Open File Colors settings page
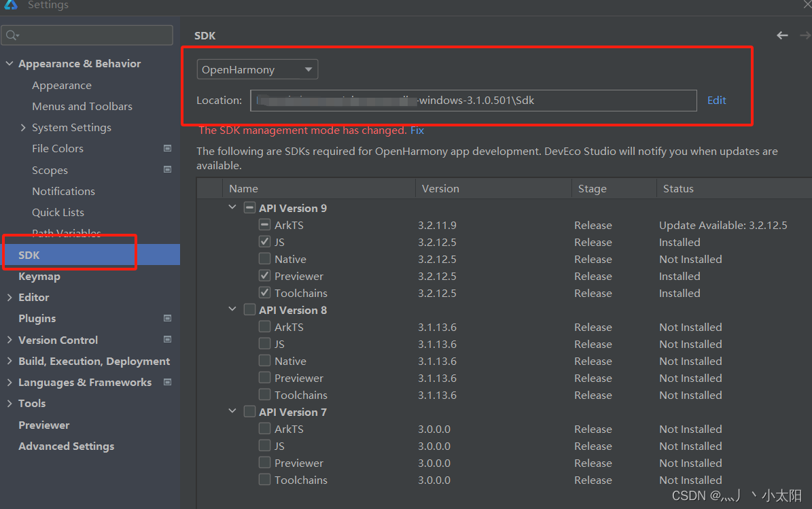 pos(58,149)
